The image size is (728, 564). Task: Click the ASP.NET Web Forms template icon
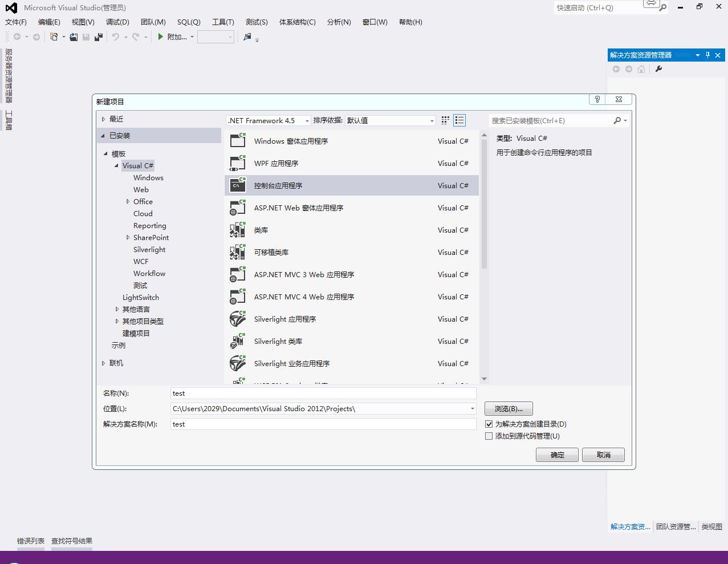(x=237, y=208)
